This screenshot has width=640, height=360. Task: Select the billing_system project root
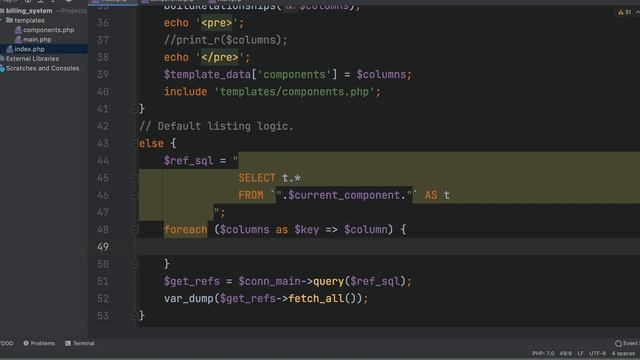tap(29, 11)
